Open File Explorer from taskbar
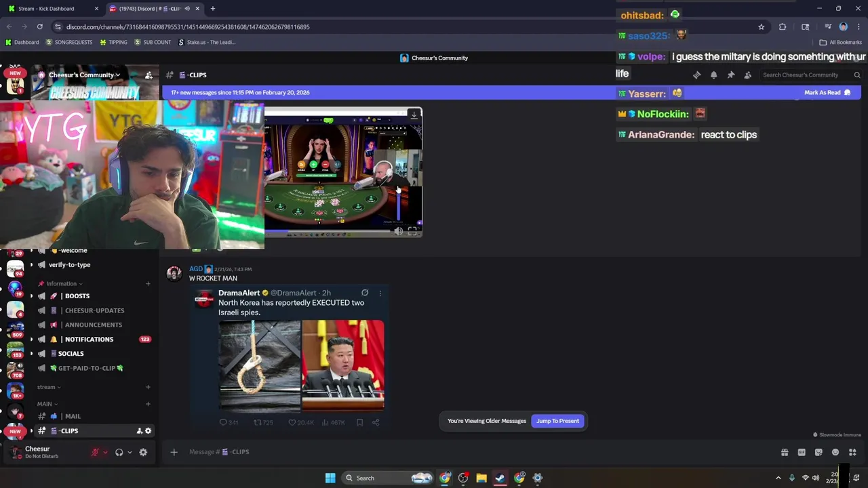This screenshot has width=868, height=488. [481, 478]
